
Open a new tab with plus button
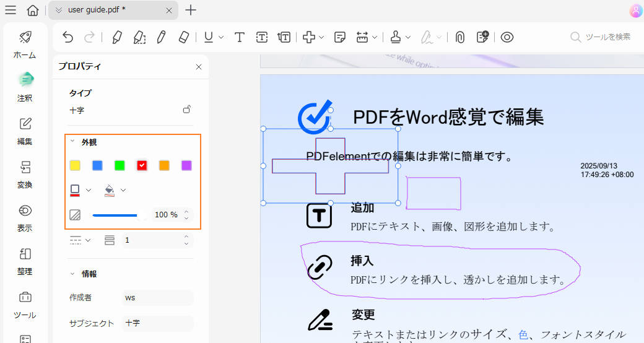[x=191, y=10]
